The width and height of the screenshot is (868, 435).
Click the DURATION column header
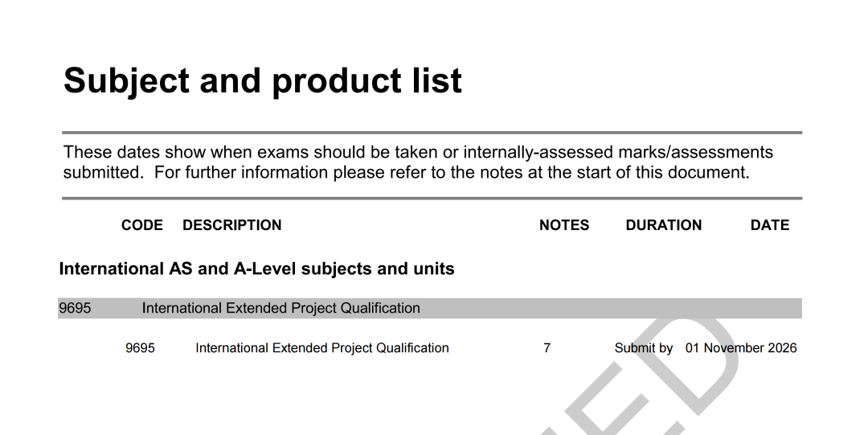click(664, 225)
